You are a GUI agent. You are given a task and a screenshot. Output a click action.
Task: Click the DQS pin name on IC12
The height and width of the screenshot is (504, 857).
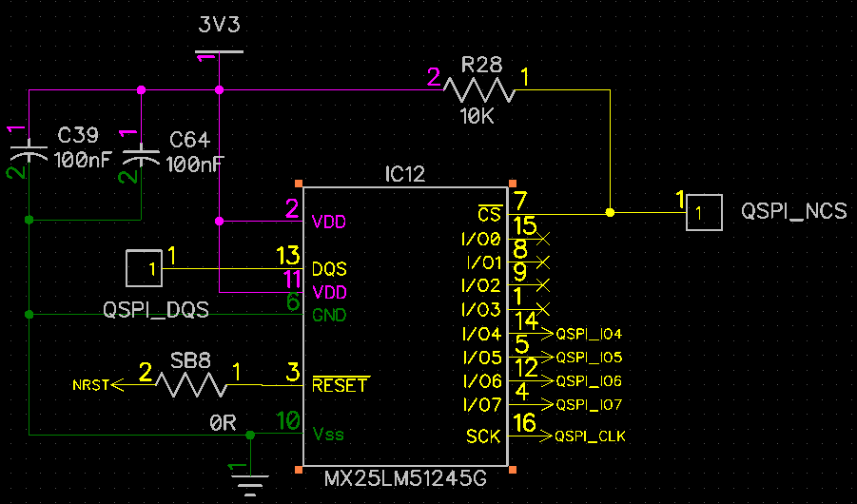[329, 269]
